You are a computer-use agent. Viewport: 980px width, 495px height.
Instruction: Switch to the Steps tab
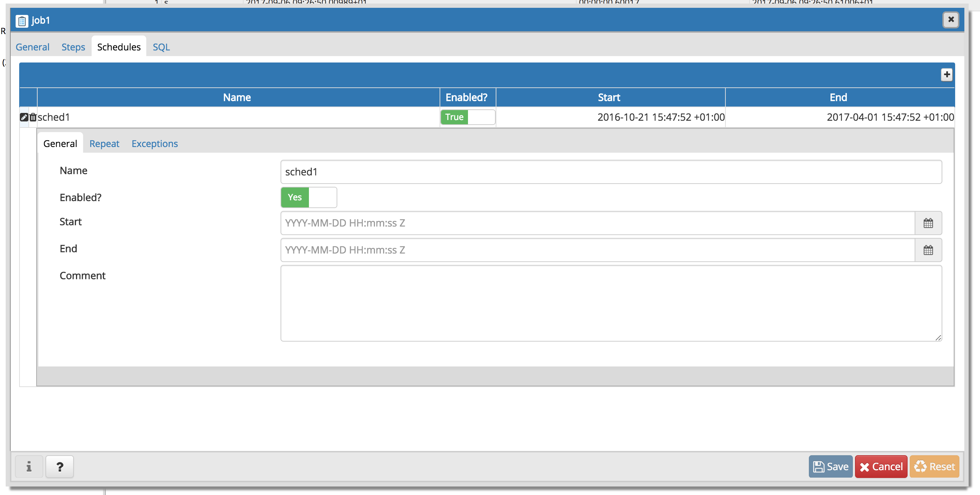(73, 47)
